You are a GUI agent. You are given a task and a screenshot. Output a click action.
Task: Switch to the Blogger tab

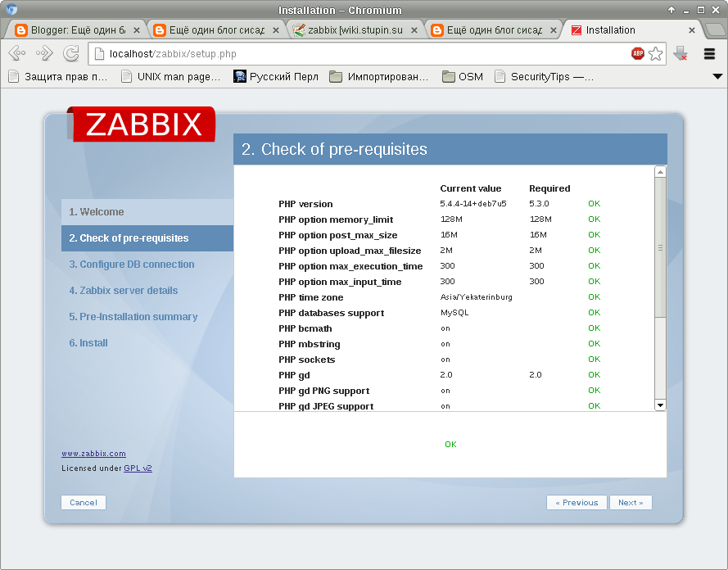pyautogui.click(x=77, y=30)
